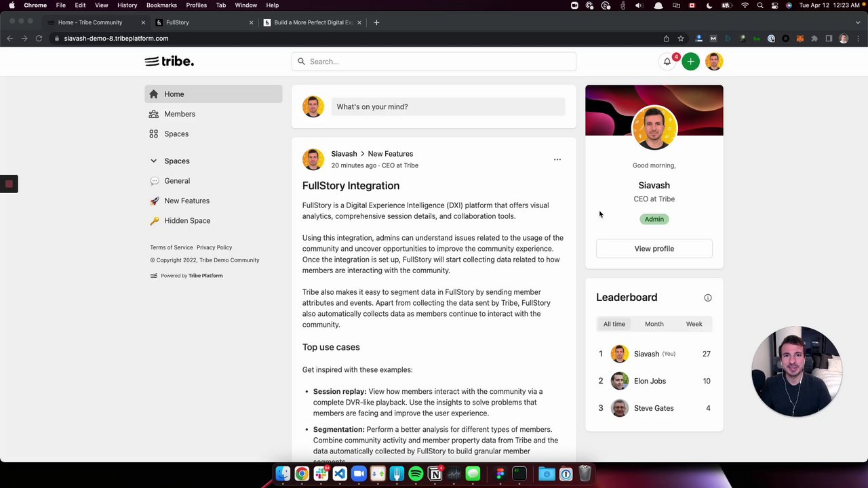Open the Chrome three-dot menu

pyautogui.click(x=858, y=39)
